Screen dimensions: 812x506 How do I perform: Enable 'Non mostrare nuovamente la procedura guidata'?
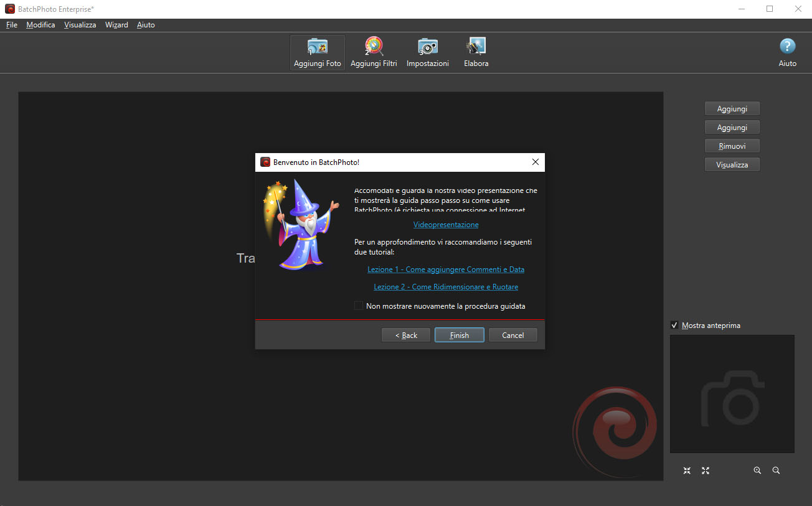tap(359, 306)
